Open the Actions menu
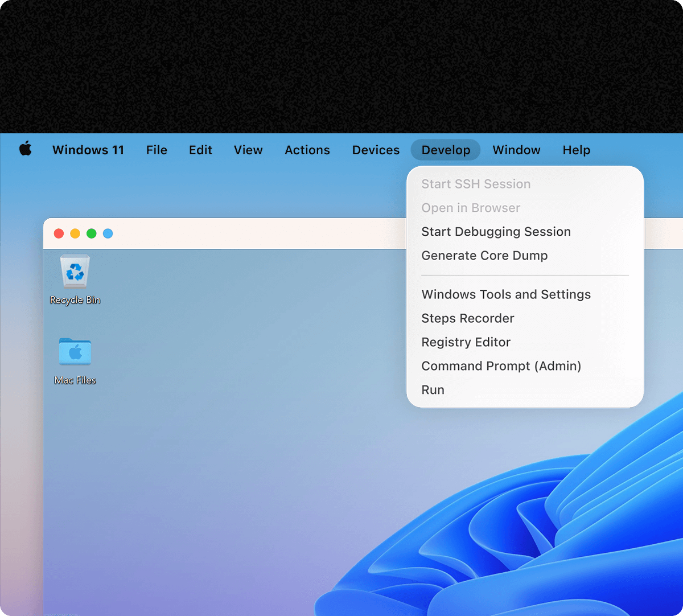683x616 pixels. (x=307, y=150)
